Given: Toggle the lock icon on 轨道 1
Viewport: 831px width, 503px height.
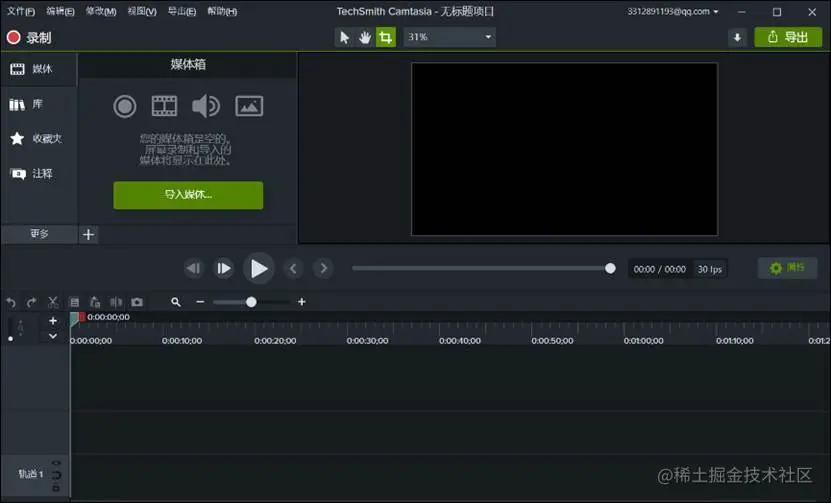Looking at the screenshot, I should 56,488.
